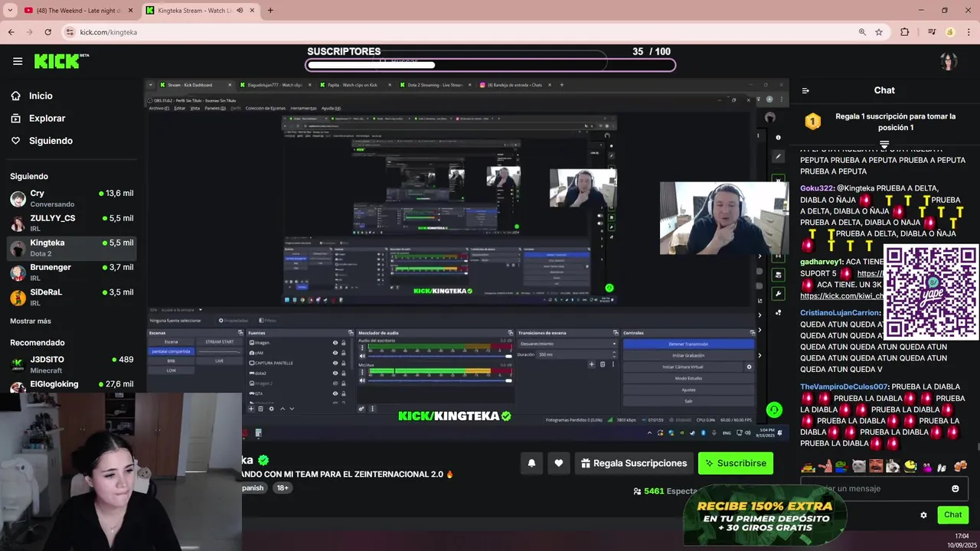
Task: Enable notifications bell for Kingteka
Action: tap(531, 463)
